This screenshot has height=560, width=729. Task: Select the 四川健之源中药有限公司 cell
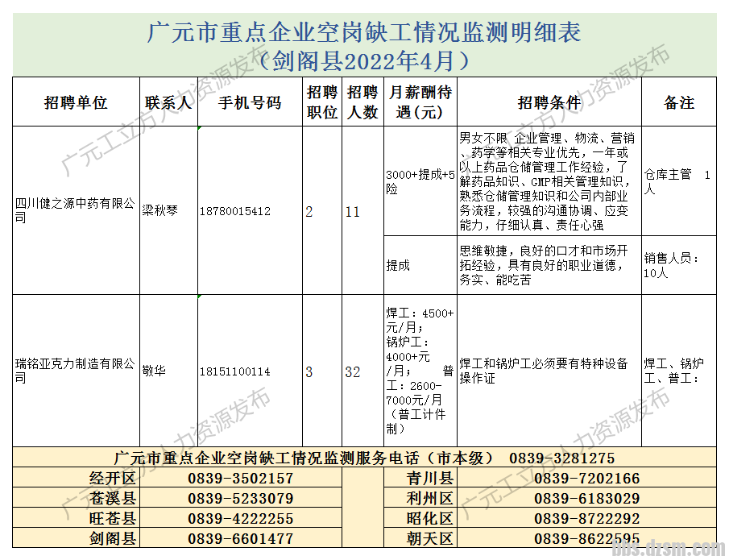[76, 211]
